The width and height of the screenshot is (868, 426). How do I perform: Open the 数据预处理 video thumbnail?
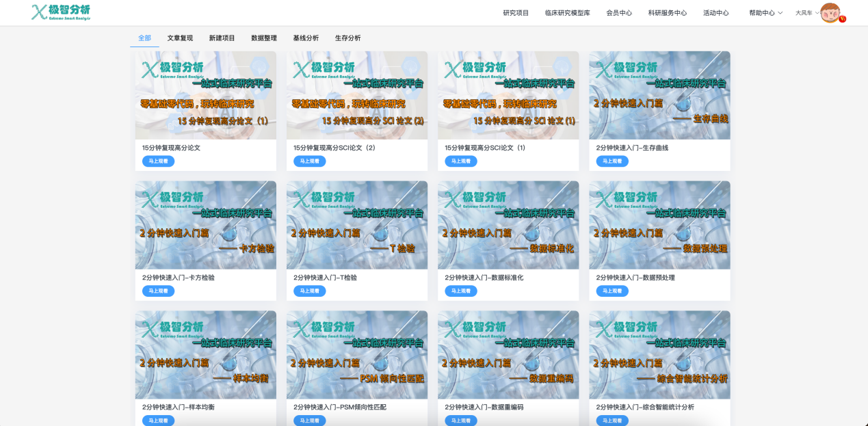pos(659,225)
